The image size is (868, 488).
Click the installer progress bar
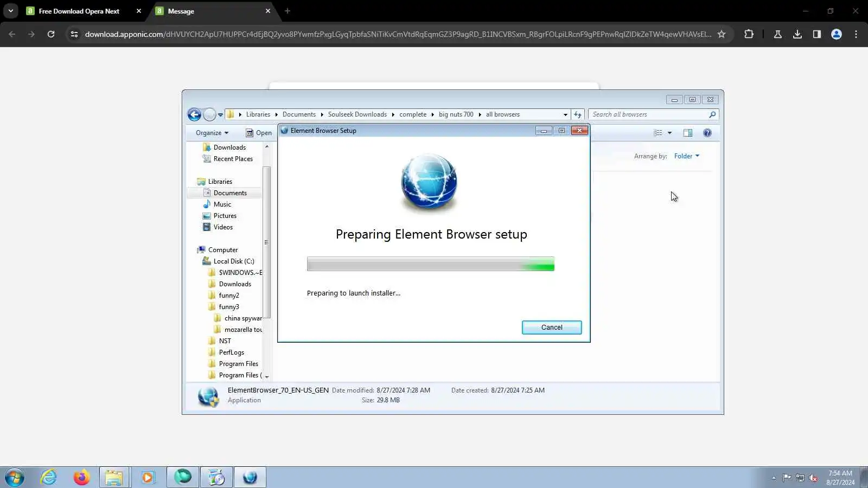point(431,264)
